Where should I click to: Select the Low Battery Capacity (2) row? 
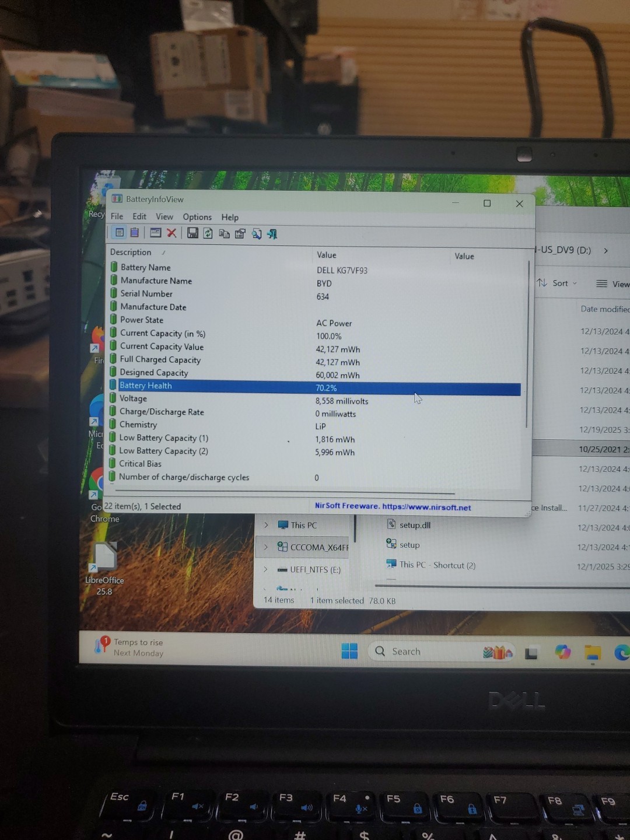[315, 452]
